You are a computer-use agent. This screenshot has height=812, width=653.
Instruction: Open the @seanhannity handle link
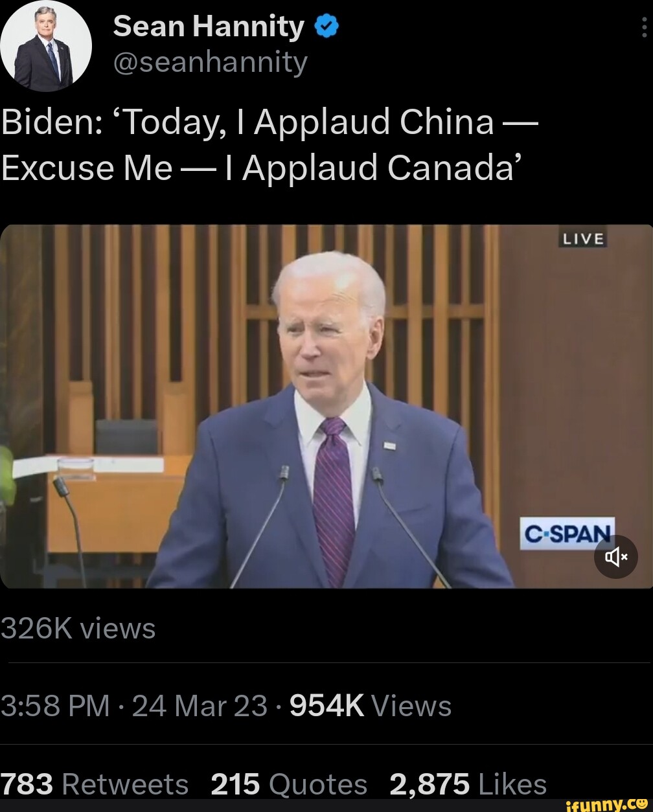pyautogui.click(x=210, y=62)
